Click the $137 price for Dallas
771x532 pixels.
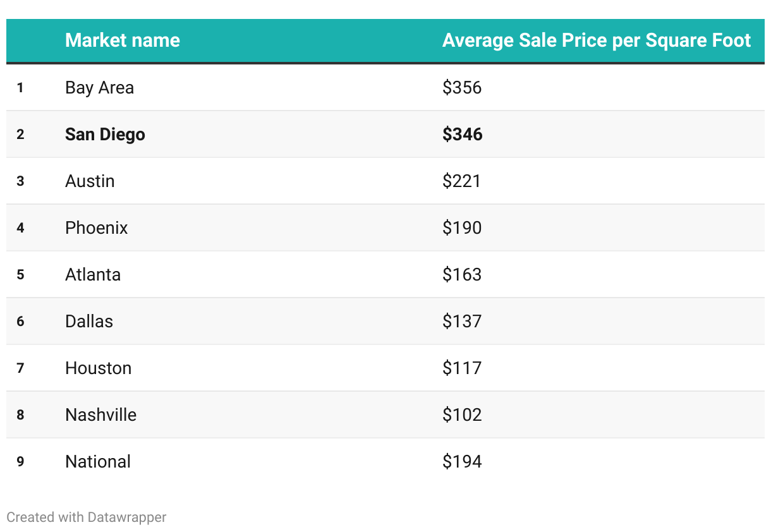point(462,321)
